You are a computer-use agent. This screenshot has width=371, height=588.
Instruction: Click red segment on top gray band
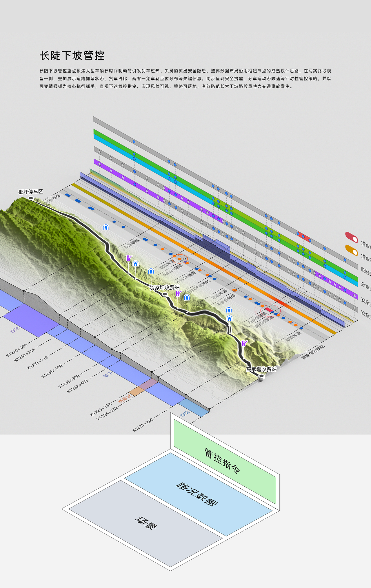coord(304,237)
